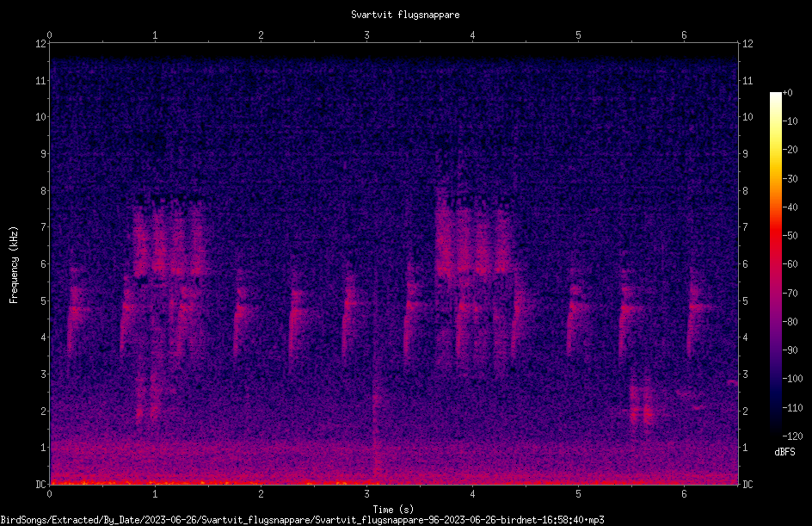The width and height of the screenshot is (812, 526).
Task: Click the 'dBFS' label under color bar
Action: click(784, 452)
